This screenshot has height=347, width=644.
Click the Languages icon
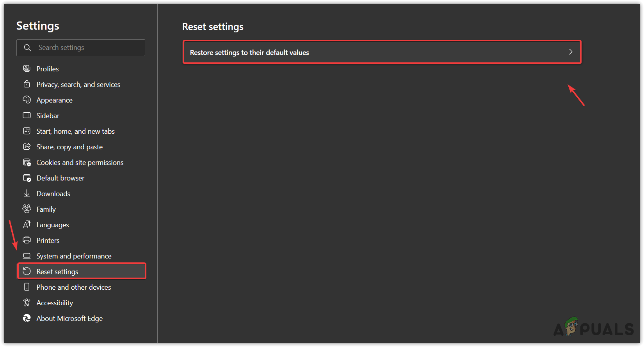pos(27,225)
